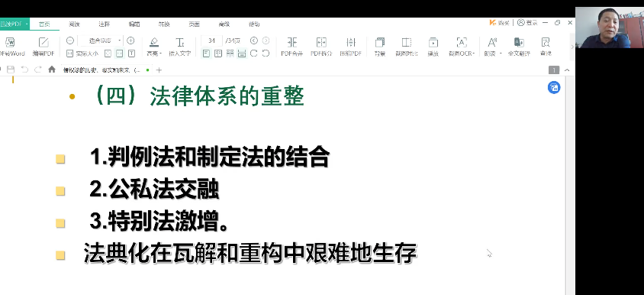The height and width of the screenshot is (295, 644).
Task: Toggle single page view mode
Action: pyautogui.click(x=206, y=53)
